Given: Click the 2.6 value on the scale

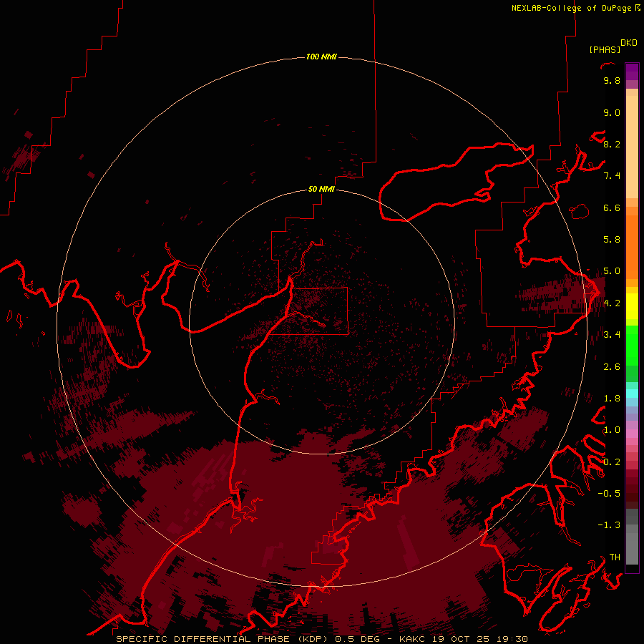Looking at the screenshot, I should (612, 367).
